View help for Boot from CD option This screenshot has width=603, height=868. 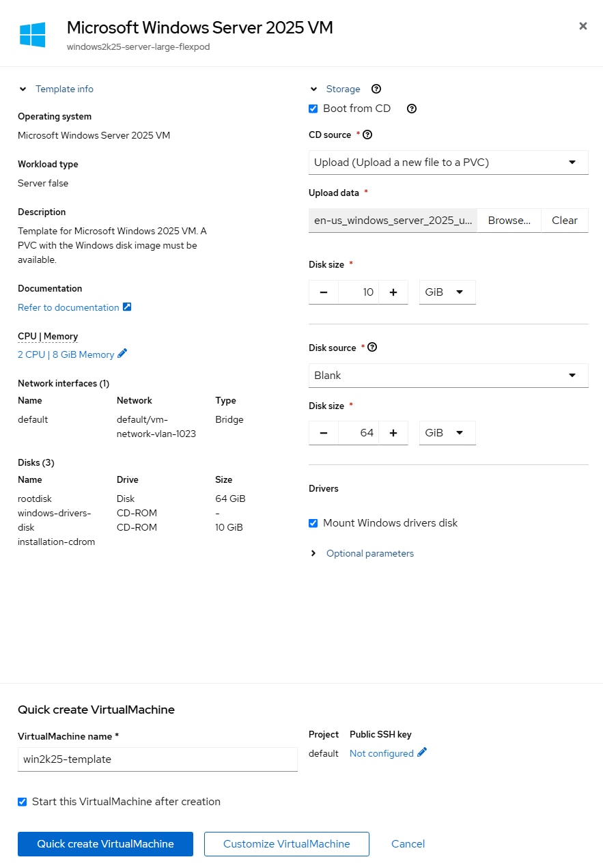[411, 109]
